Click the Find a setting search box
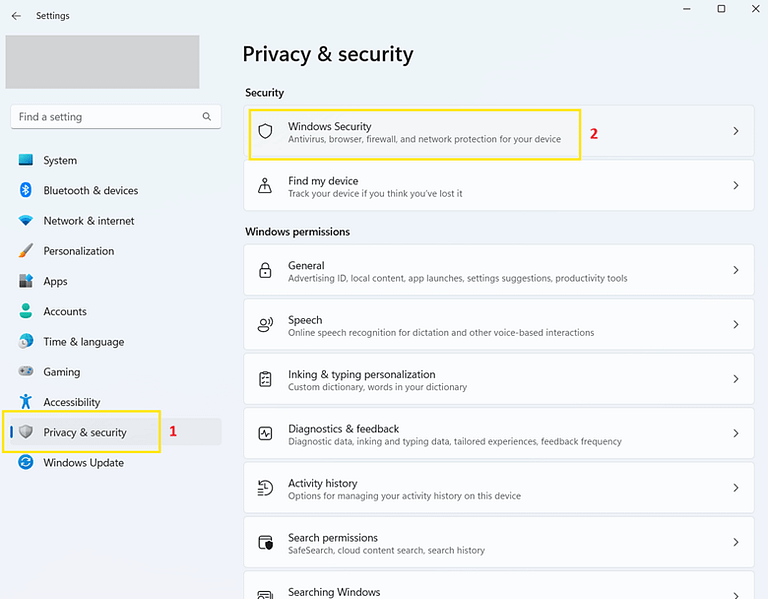 point(105,117)
